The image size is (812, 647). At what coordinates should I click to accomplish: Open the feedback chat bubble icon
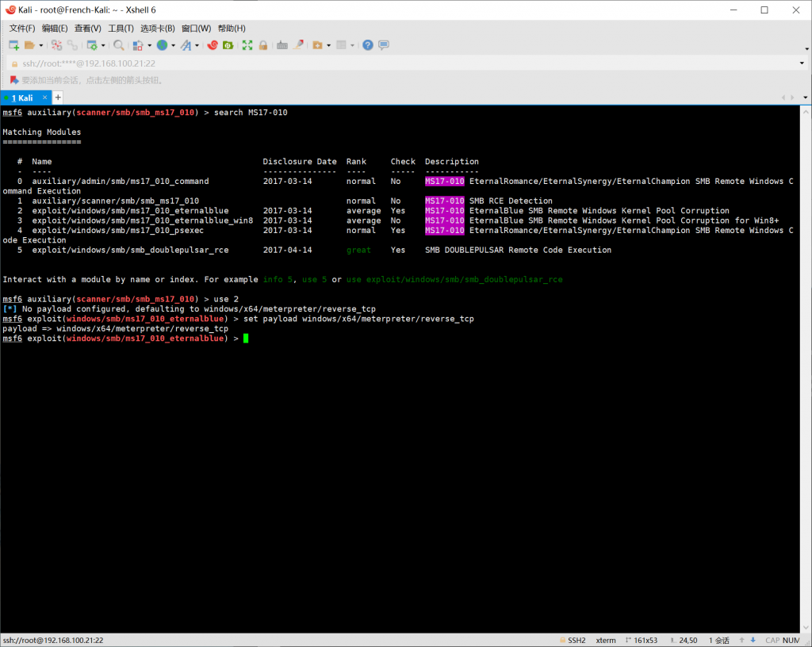click(384, 45)
